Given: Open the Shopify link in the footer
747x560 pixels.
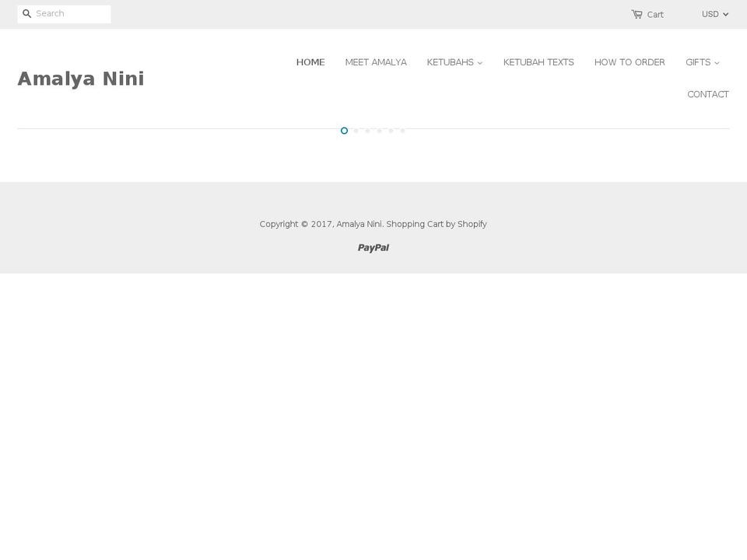Looking at the screenshot, I should pyautogui.click(x=472, y=224).
